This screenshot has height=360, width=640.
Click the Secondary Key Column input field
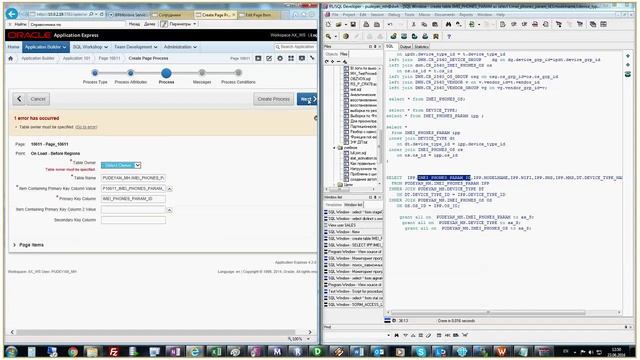133,220
